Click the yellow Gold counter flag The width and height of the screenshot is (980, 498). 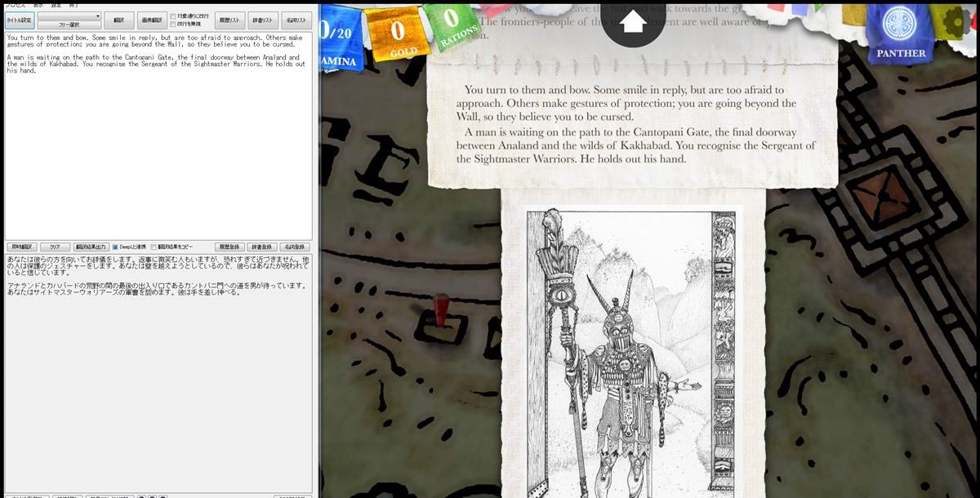tap(397, 36)
